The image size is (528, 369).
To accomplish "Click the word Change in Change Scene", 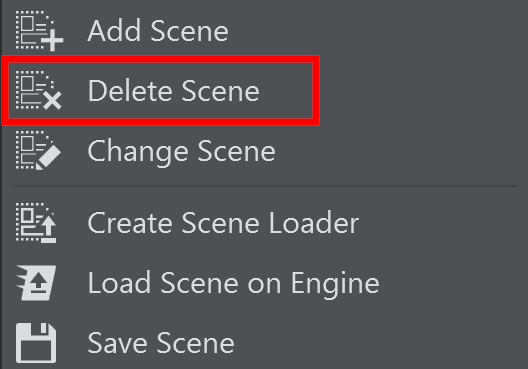I will [137, 153].
